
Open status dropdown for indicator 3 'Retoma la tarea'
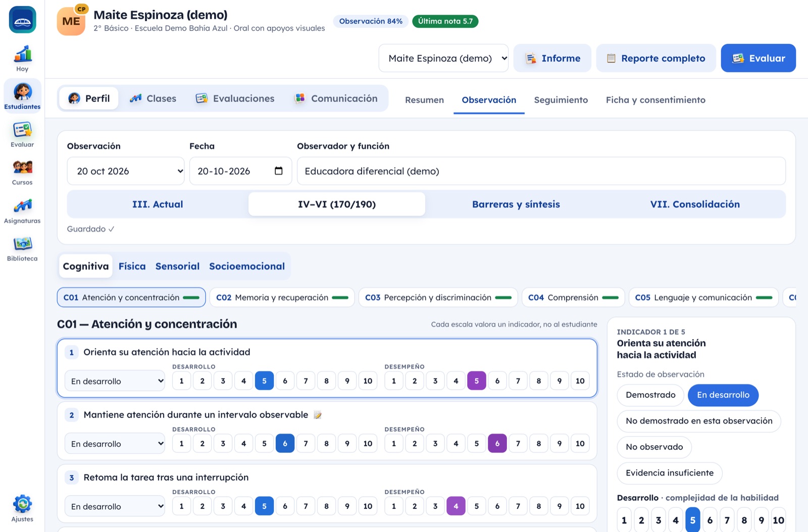115,506
